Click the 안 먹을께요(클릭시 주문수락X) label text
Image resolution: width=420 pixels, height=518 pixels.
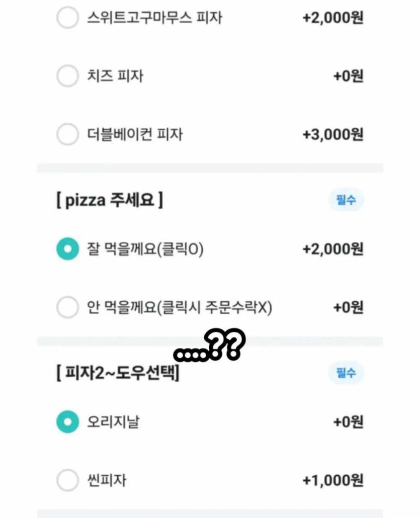point(180,308)
